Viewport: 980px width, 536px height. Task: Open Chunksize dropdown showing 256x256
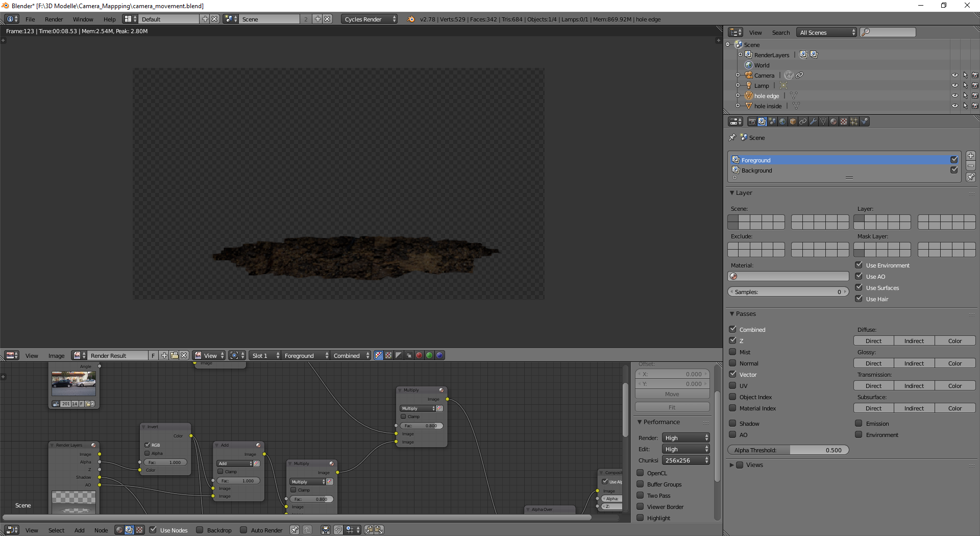click(686, 460)
